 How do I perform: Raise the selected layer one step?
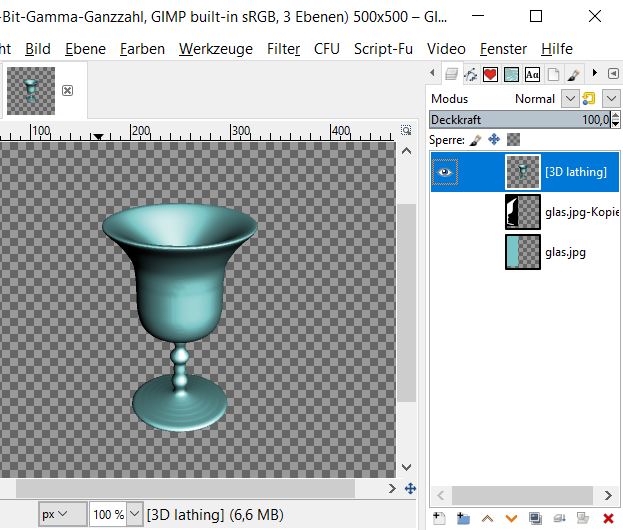pos(488,518)
